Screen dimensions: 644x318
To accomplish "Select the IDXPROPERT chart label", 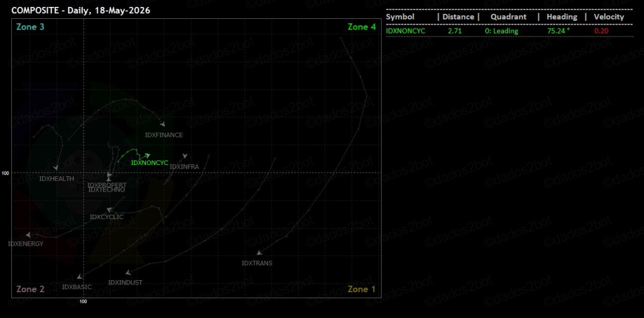I will click(x=107, y=185).
